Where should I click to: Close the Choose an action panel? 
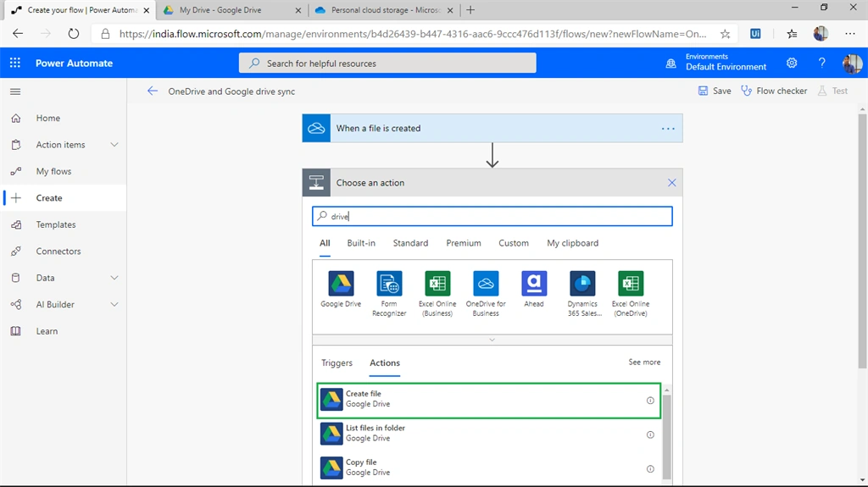[x=671, y=183]
